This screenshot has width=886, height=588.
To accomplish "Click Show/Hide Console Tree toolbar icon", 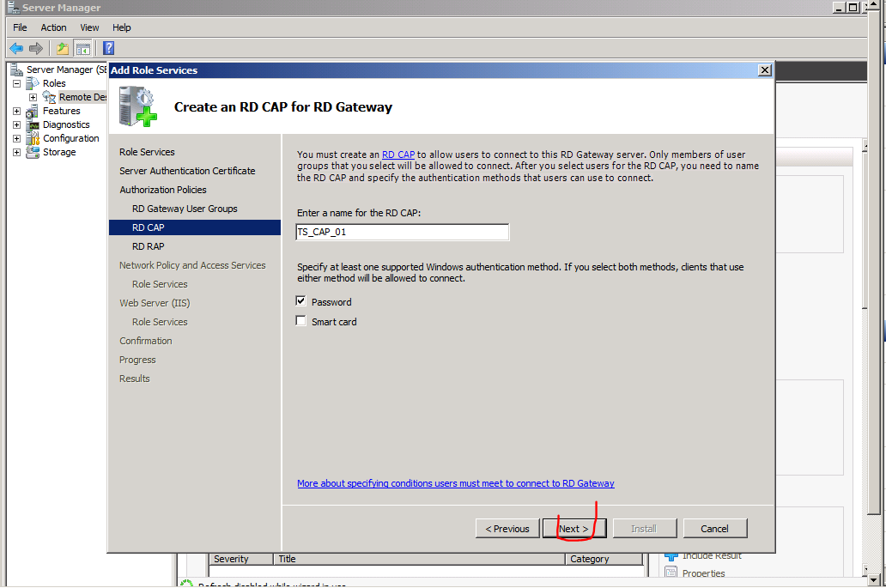I will click(x=83, y=49).
